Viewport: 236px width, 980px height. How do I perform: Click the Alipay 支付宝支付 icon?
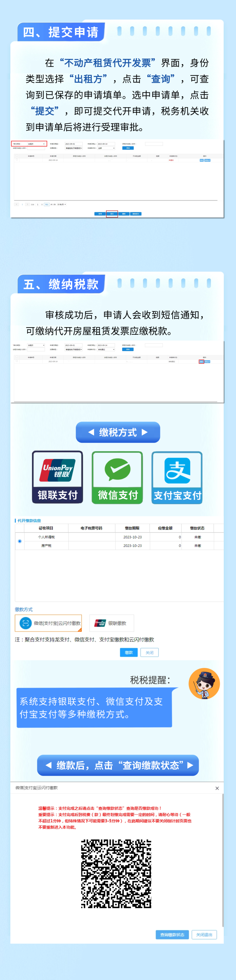point(177,477)
